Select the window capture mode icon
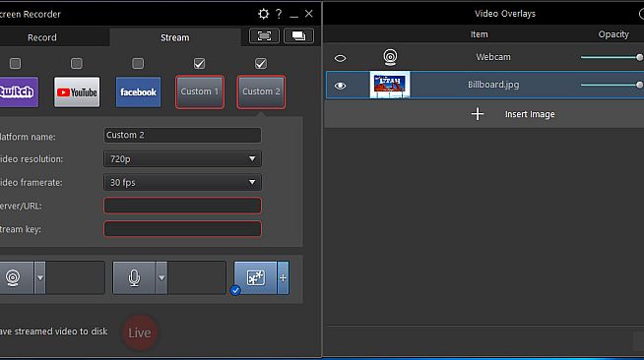The width and height of the screenshot is (644, 360). click(x=298, y=36)
